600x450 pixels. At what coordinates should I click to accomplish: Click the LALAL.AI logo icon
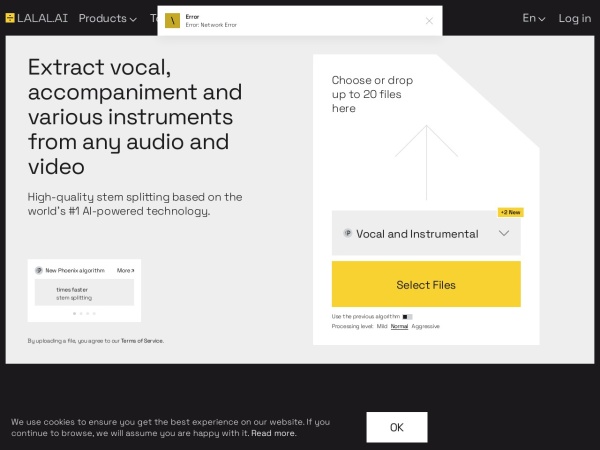(10, 18)
